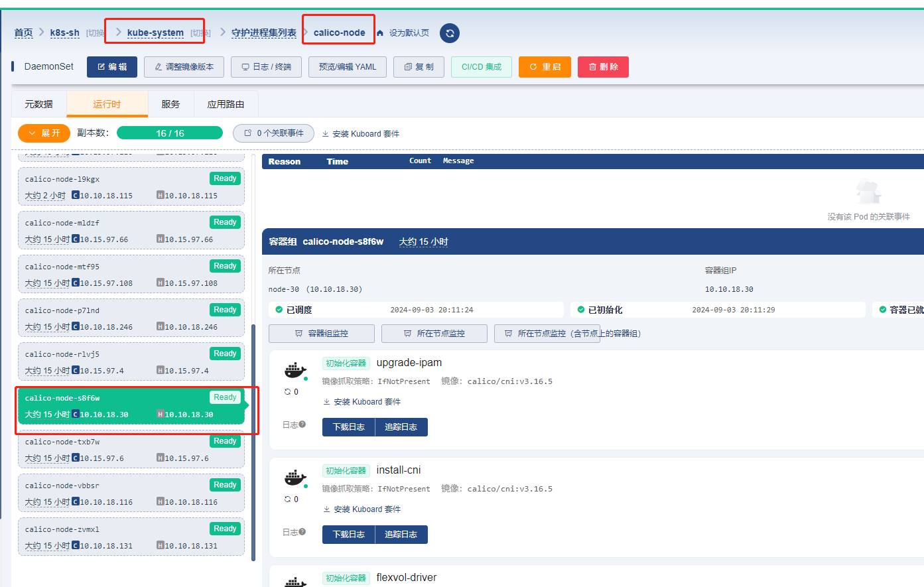
Task: Go to 首页 in the breadcrumb
Action: click(x=23, y=33)
